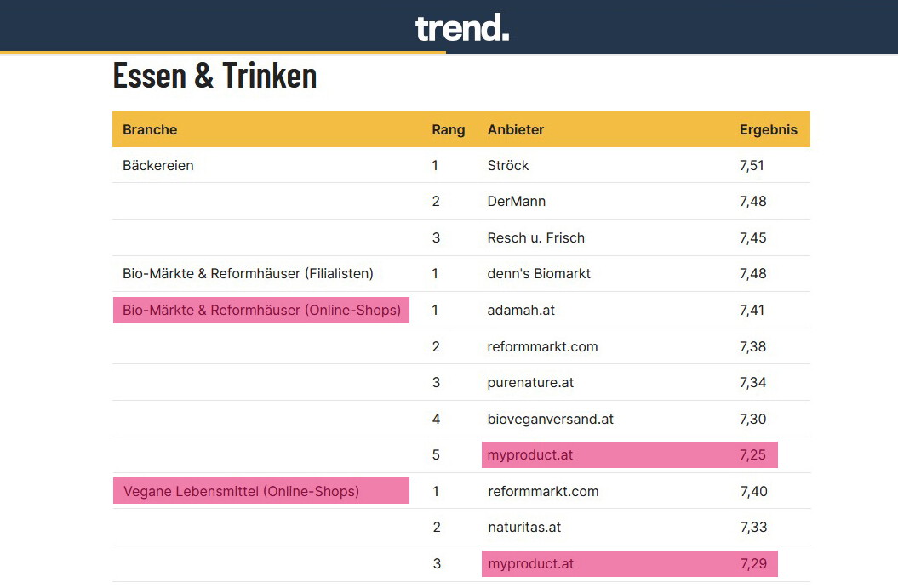Select the purenature.at entry
The image size is (898, 588).
click(530, 382)
